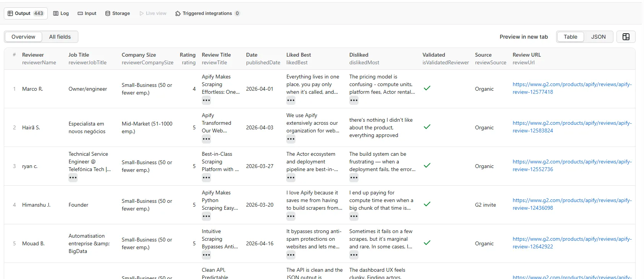Click Preview in new tab
The image size is (644, 279).
[524, 37]
